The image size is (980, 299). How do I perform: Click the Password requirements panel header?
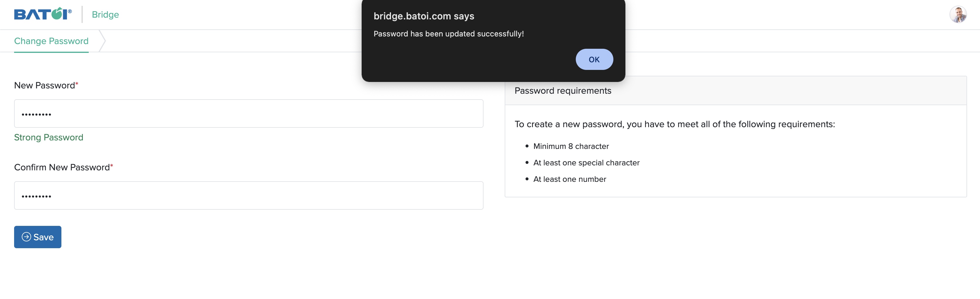pos(563,91)
